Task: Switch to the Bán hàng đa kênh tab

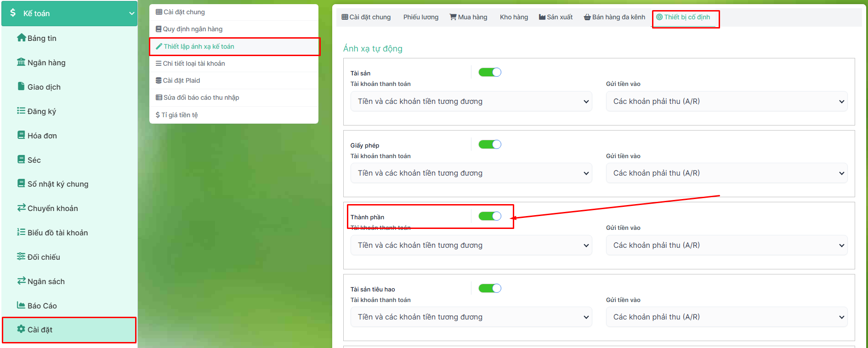Action: pyautogui.click(x=614, y=17)
